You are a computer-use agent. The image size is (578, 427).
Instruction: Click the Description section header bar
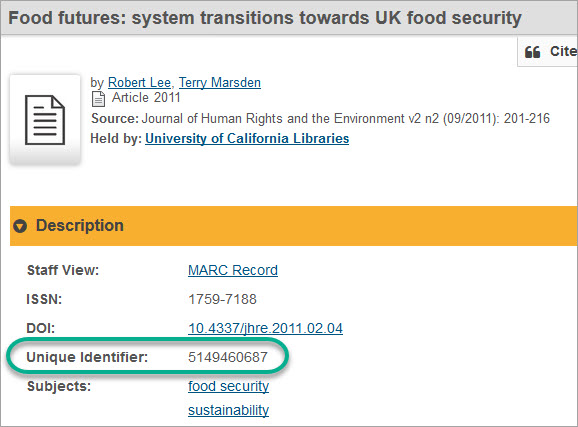(294, 226)
